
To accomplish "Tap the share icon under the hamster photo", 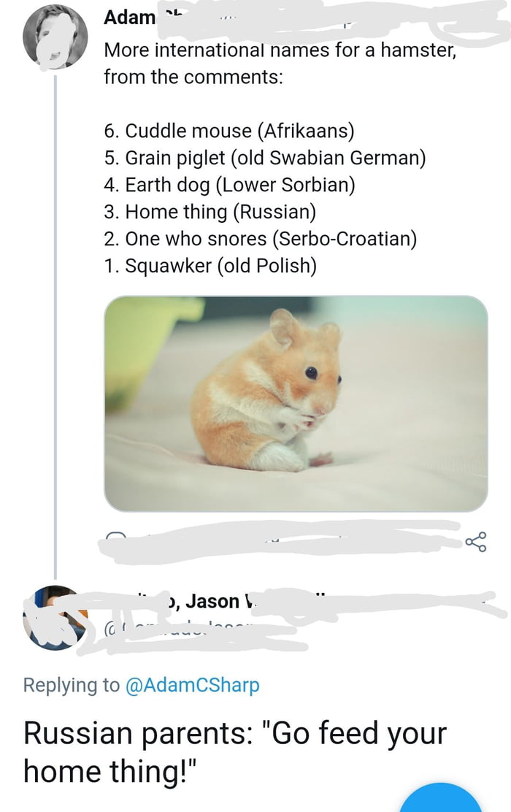I will [474, 541].
